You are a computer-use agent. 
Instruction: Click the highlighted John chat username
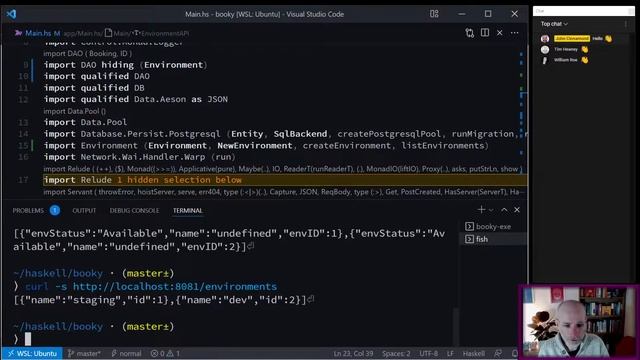[x=572, y=38]
